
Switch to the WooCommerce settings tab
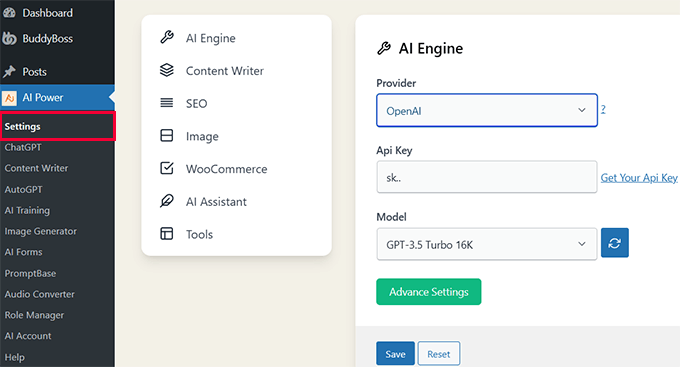(226, 169)
